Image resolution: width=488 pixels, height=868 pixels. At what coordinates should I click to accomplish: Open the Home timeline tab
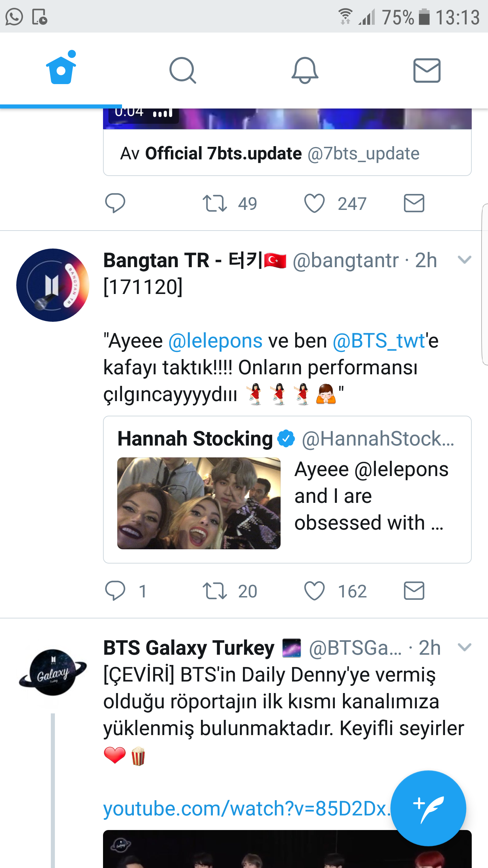click(x=61, y=69)
